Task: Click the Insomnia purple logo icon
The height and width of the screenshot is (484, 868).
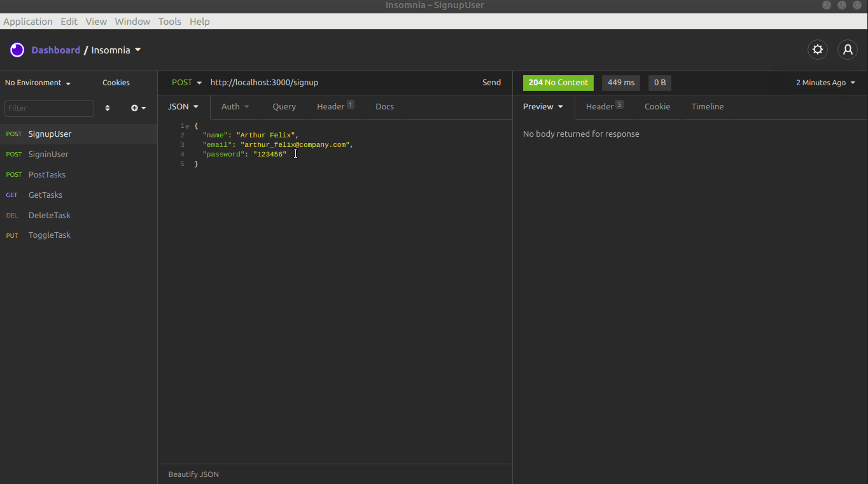Action: tap(17, 50)
